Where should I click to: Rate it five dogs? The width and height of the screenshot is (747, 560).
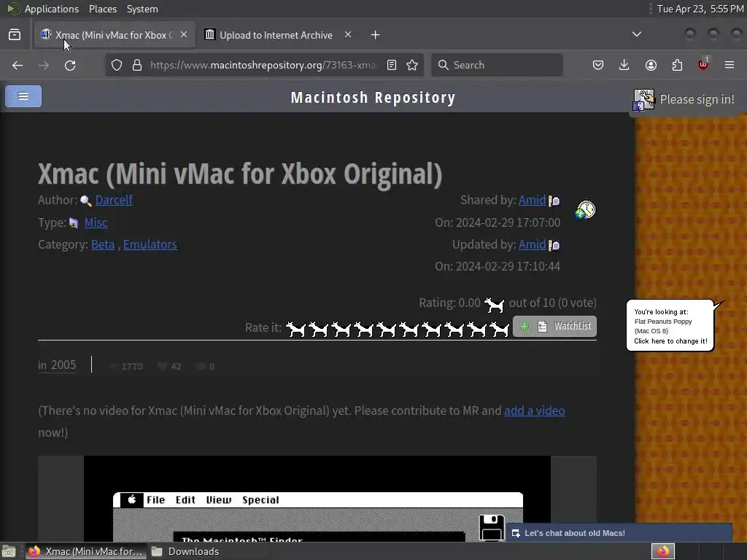coord(387,329)
